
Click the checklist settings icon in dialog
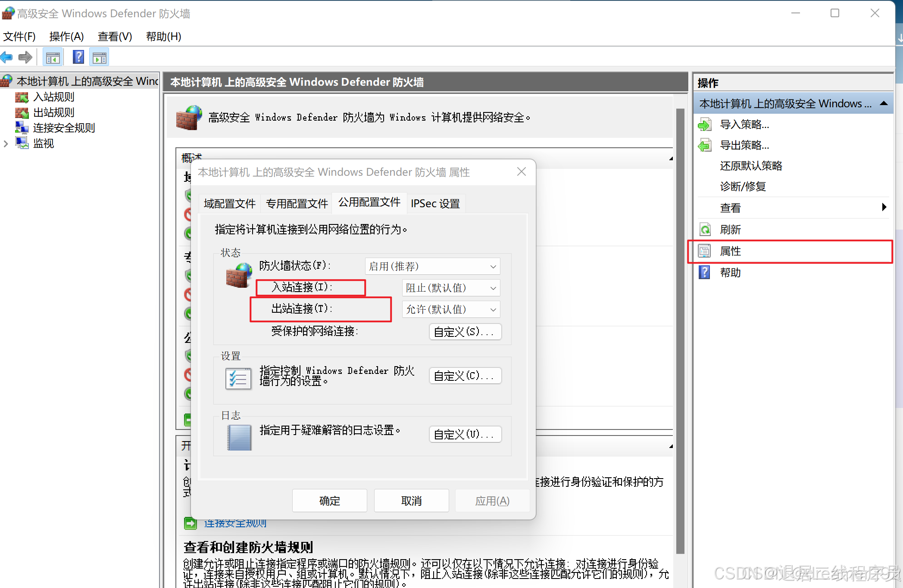point(238,379)
